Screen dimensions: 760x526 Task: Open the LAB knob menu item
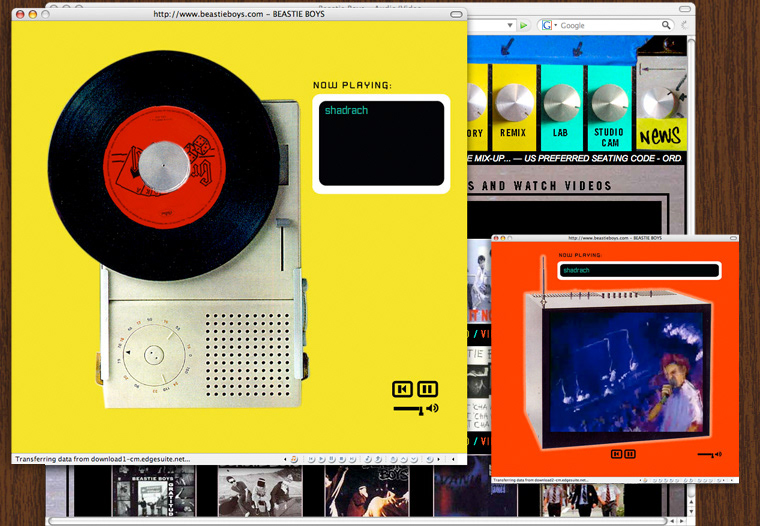pos(561,108)
